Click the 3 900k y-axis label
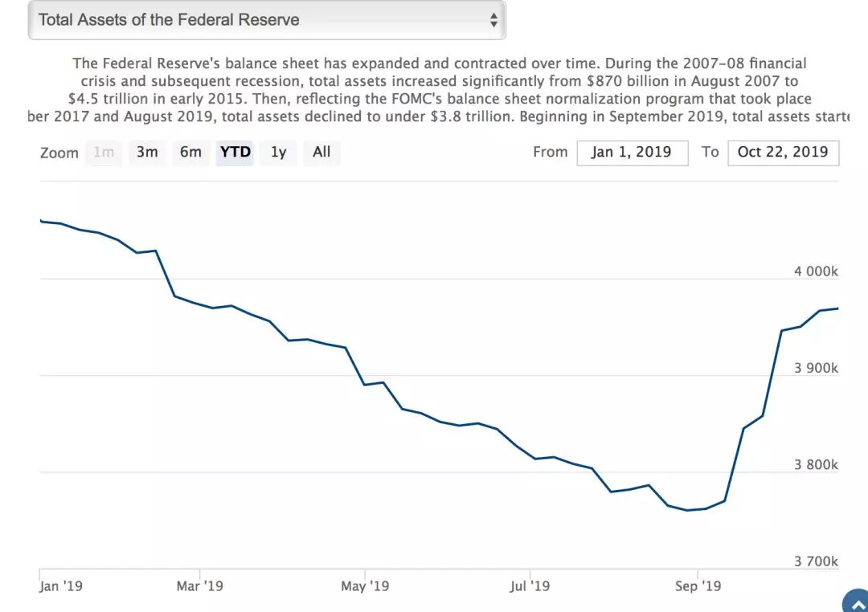 [x=816, y=368]
